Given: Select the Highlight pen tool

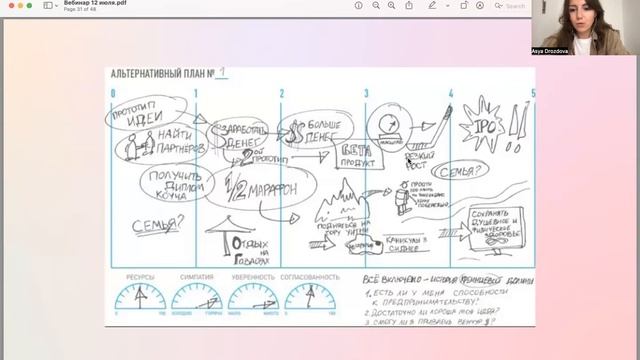Looking at the screenshot, I should click(432, 6).
